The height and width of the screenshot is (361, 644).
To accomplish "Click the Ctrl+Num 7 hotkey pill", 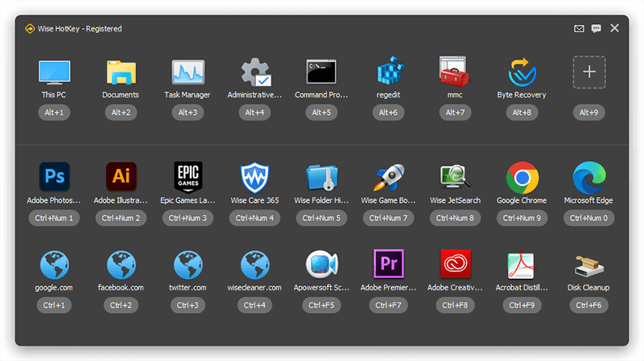I will point(388,218).
